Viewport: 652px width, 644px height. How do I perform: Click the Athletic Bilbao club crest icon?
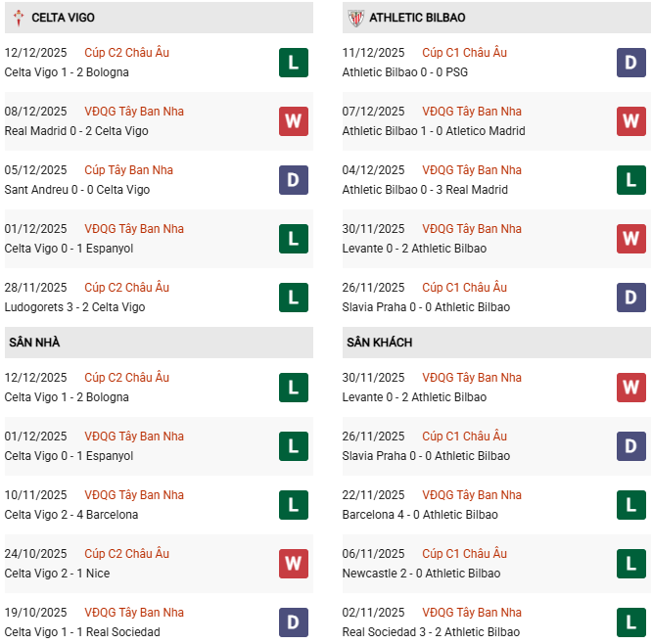pyautogui.click(x=354, y=18)
